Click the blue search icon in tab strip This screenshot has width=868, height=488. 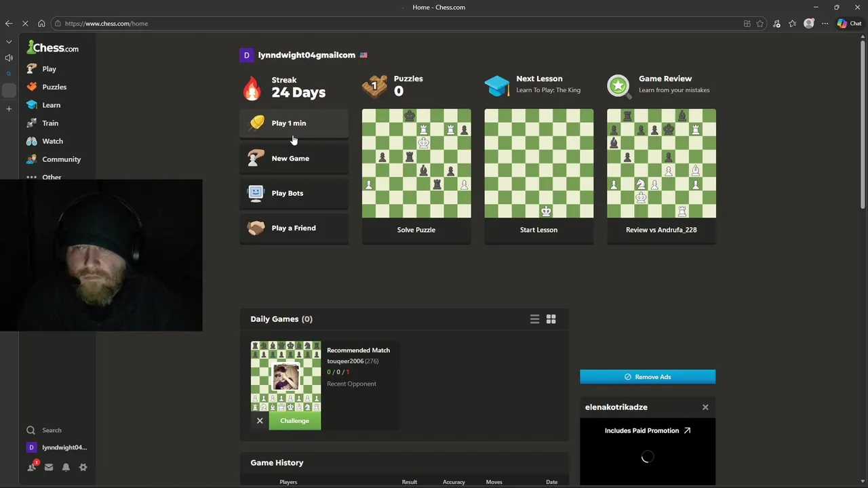coord(9,74)
